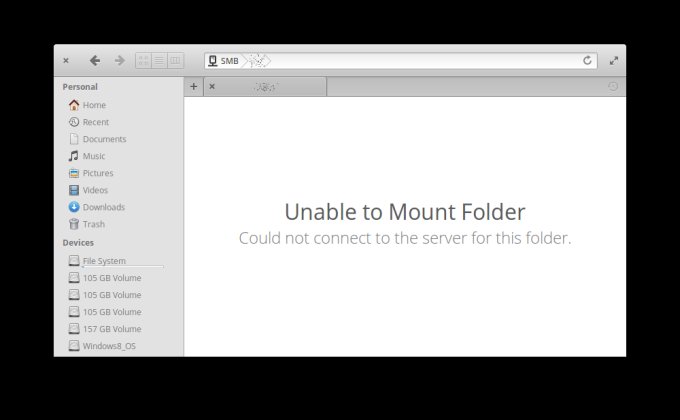Open a new tab with the plus button
The width and height of the screenshot is (680, 420).
click(x=193, y=86)
